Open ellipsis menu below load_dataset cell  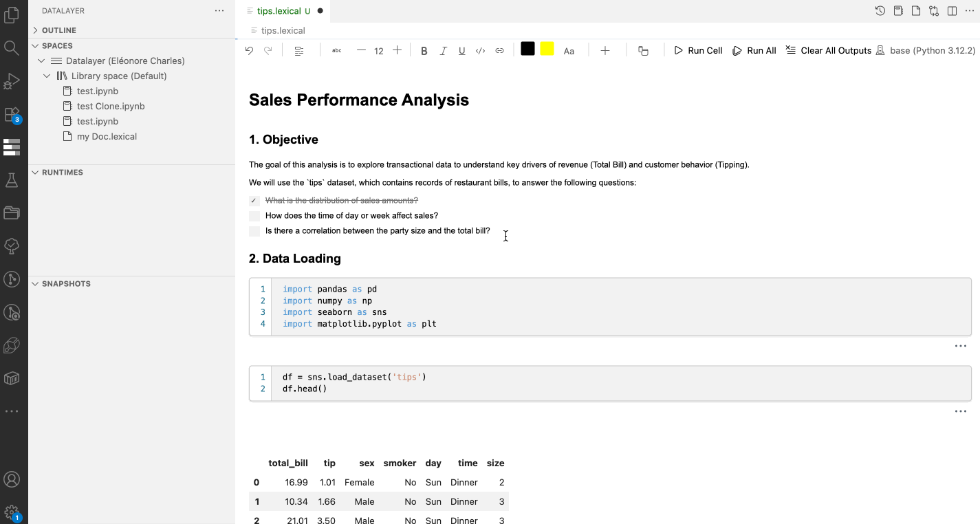pos(961,411)
